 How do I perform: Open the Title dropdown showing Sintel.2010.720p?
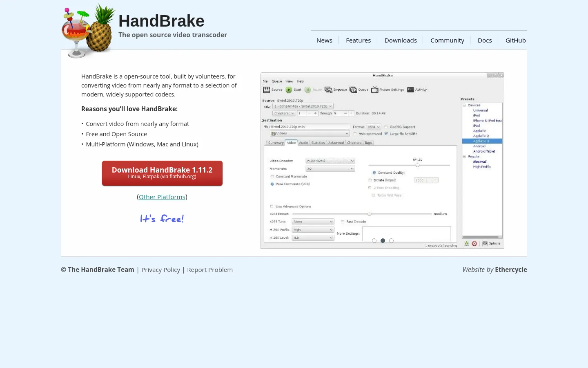point(303,106)
